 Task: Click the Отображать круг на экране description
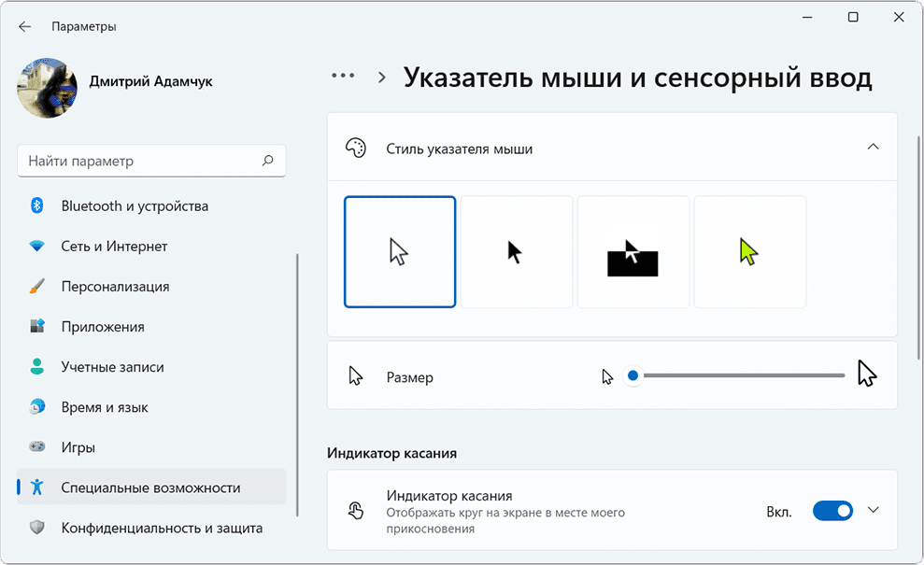coord(505,520)
